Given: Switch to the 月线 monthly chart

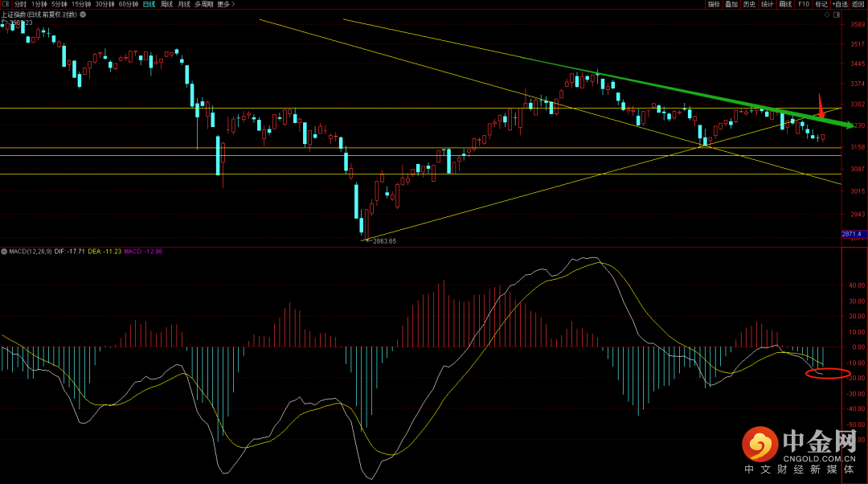Looking at the screenshot, I should click(184, 4).
